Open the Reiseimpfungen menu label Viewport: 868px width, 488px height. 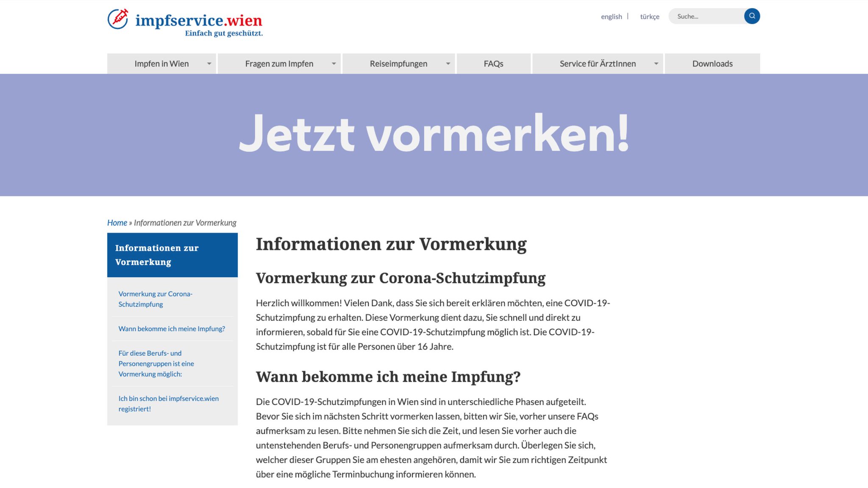coord(398,64)
